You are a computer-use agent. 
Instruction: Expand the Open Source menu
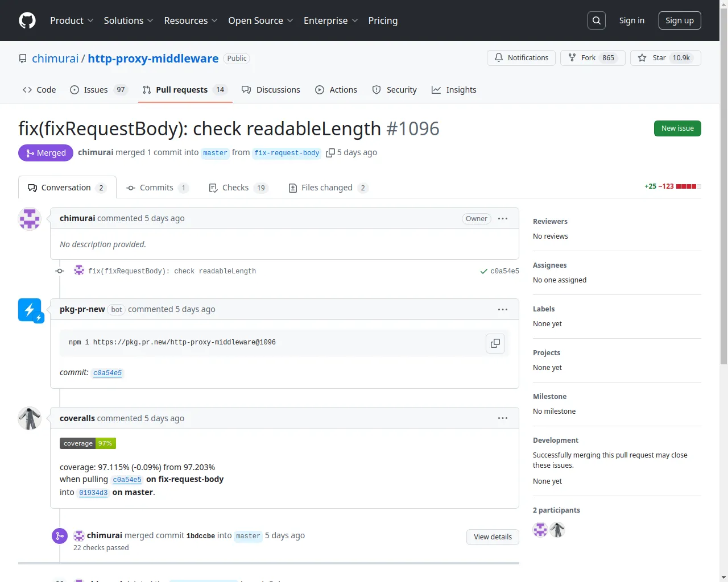click(260, 20)
